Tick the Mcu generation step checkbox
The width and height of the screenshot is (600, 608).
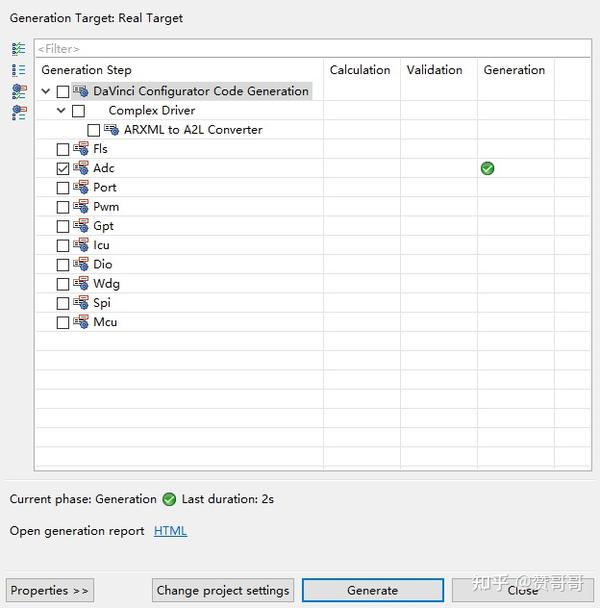click(63, 322)
